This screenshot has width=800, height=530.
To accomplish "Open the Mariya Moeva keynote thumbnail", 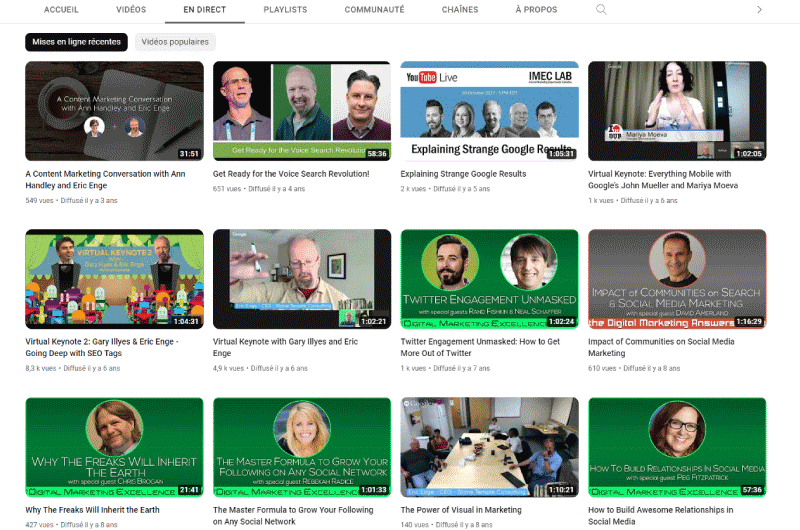I will (677, 111).
